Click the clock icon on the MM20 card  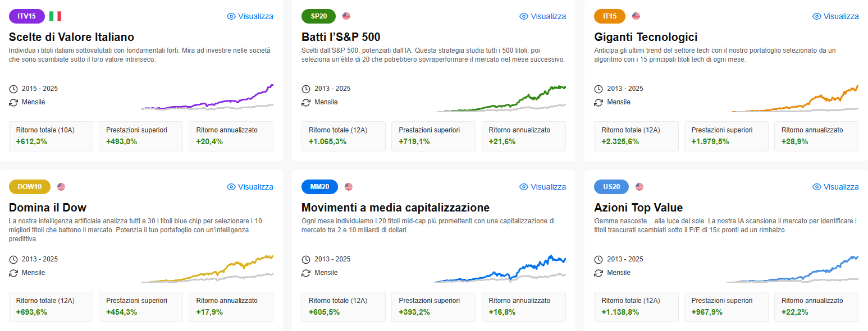tap(306, 259)
